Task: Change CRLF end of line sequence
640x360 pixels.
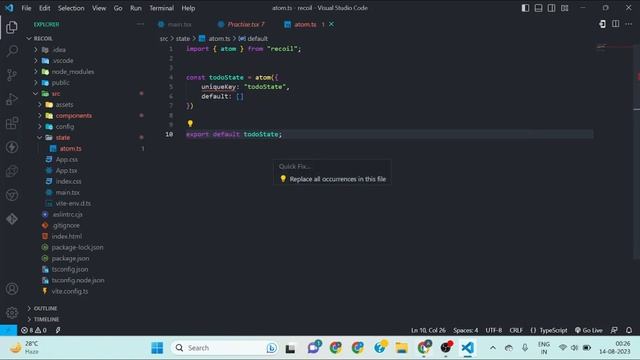Action: pos(516,330)
